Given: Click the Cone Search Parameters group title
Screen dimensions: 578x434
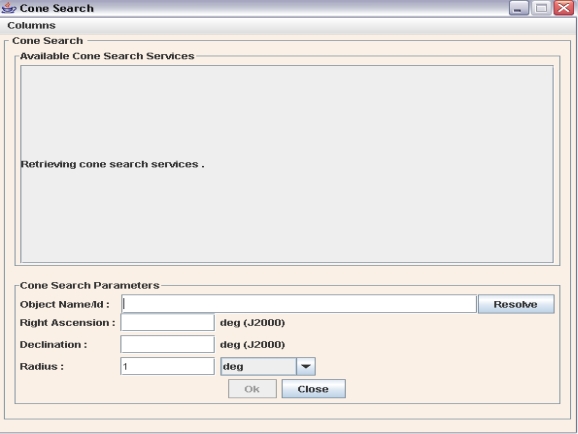Looking at the screenshot, I should [x=90, y=285].
